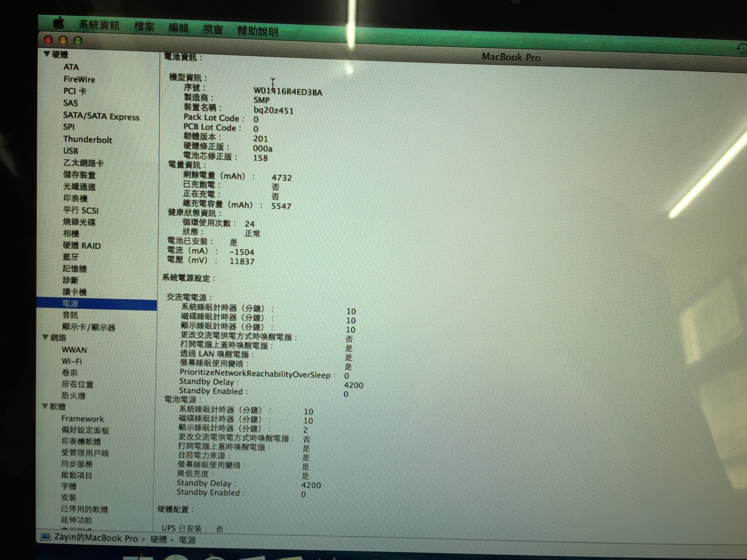Select 安裝 in the sidebar
Screen dimensions: 747x560
click(x=68, y=497)
